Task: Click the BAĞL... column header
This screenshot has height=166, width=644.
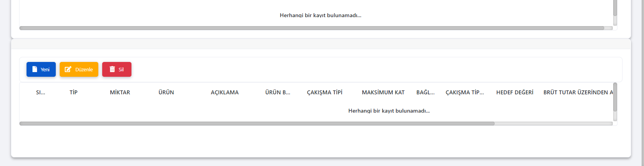Action: pos(425,92)
